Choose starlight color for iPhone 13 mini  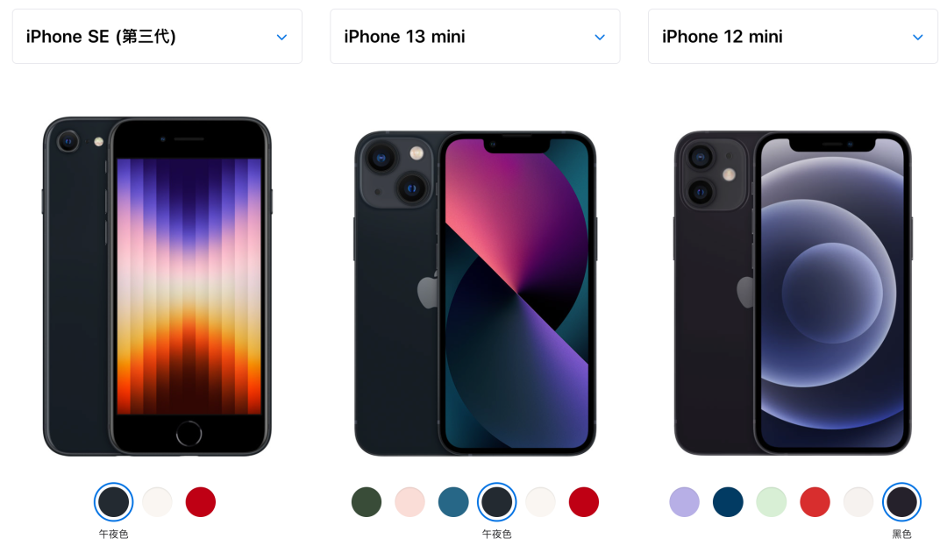pos(540,501)
